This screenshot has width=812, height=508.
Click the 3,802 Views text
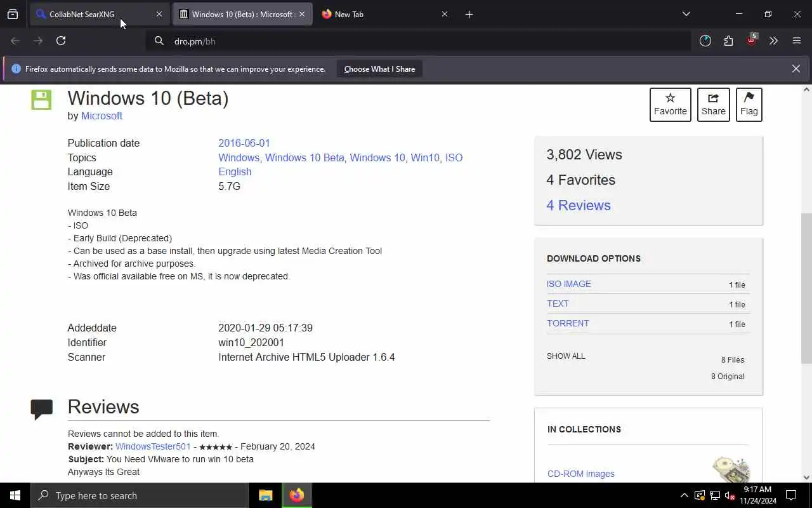point(584,154)
